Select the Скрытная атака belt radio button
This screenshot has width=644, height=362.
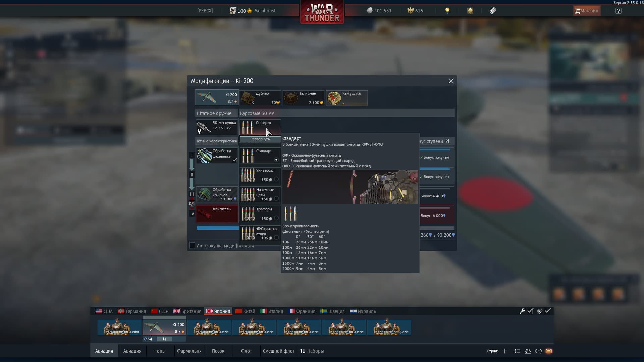pyautogui.click(x=276, y=237)
